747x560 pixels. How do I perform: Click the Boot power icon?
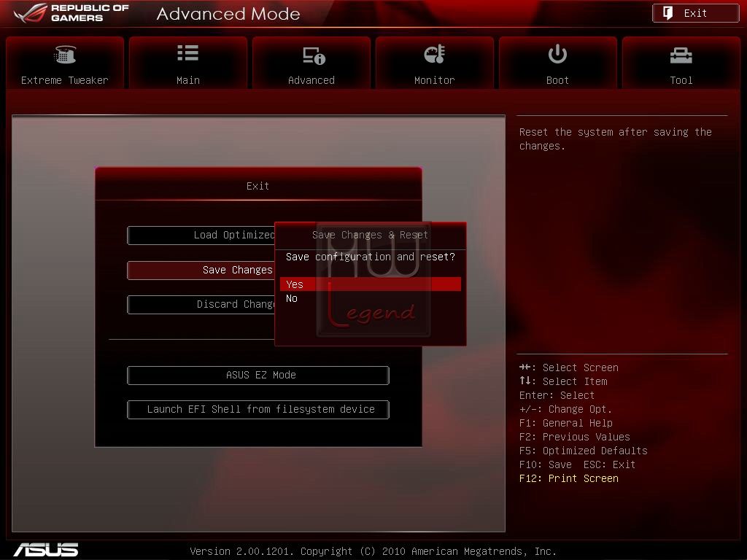(x=557, y=54)
